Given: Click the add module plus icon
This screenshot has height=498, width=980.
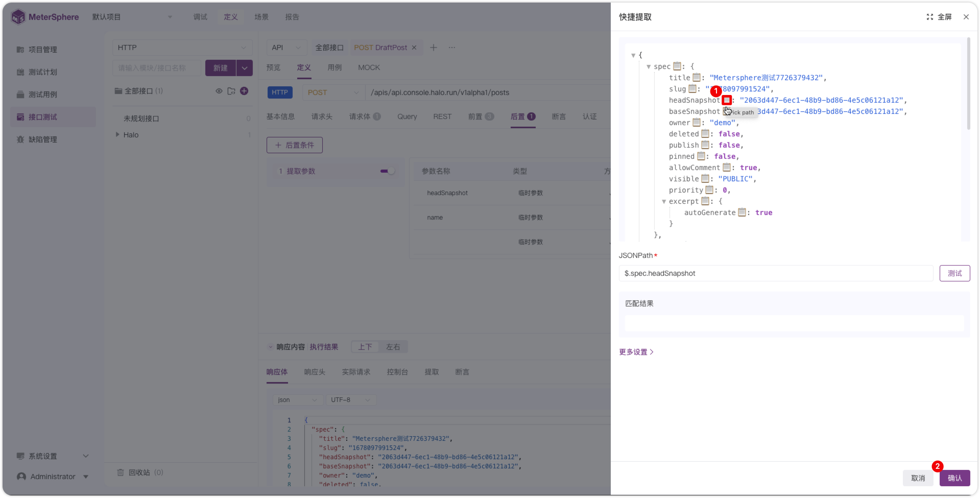Looking at the screenshot, I should (244, 91).
